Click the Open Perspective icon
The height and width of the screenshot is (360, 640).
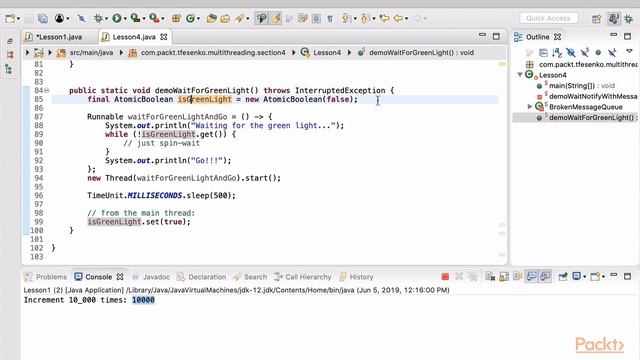click(596, 18)
